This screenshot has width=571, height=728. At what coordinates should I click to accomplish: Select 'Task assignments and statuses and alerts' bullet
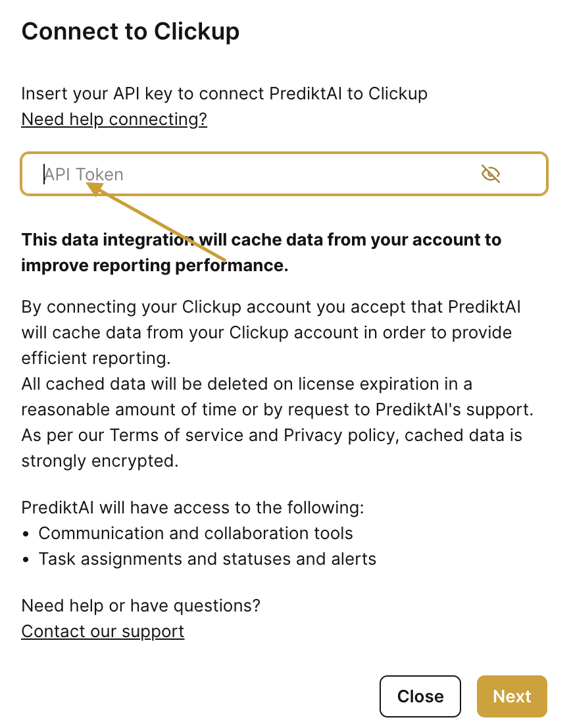[x=207, y=559]
